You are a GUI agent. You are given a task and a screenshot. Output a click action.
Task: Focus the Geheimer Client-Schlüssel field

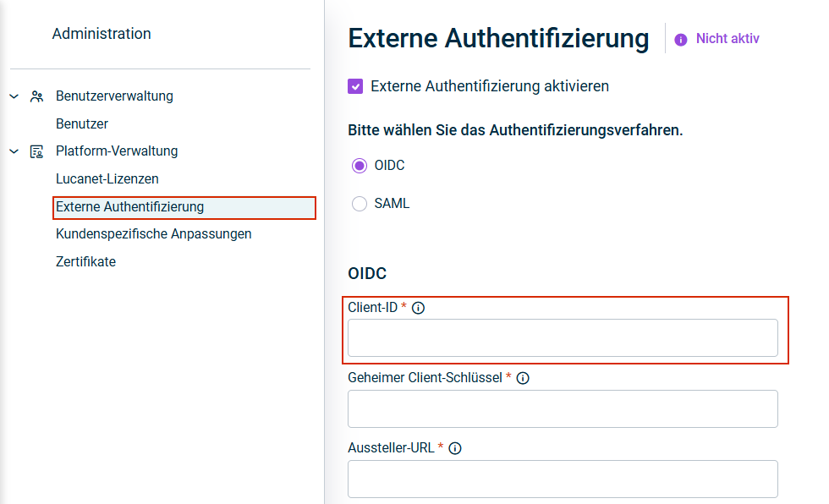[563, 408]
